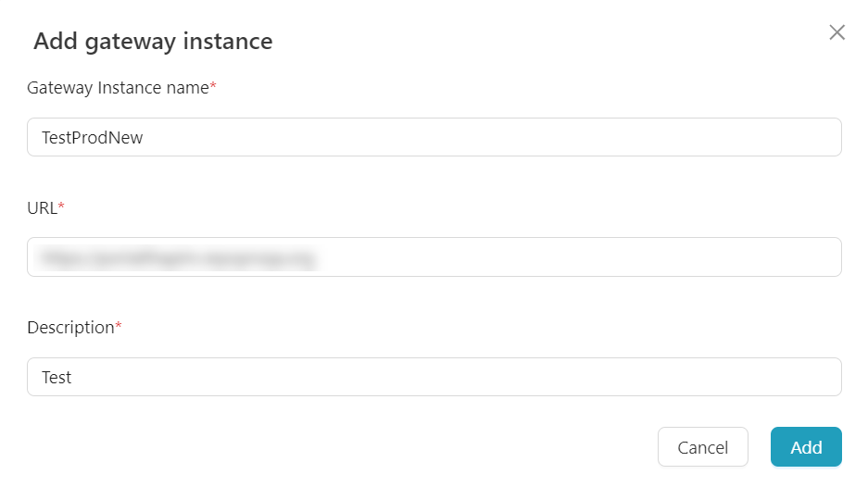868x487 pixels.
Task: Click the "TestProdNew" text in the name field
Action: click(x=92, y=138)
